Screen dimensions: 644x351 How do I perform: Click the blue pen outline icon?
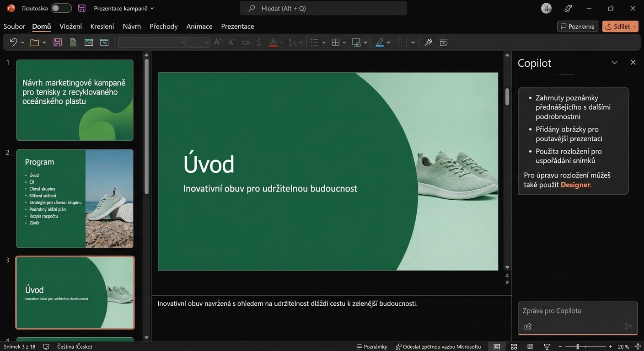click(x=380, y=43)
